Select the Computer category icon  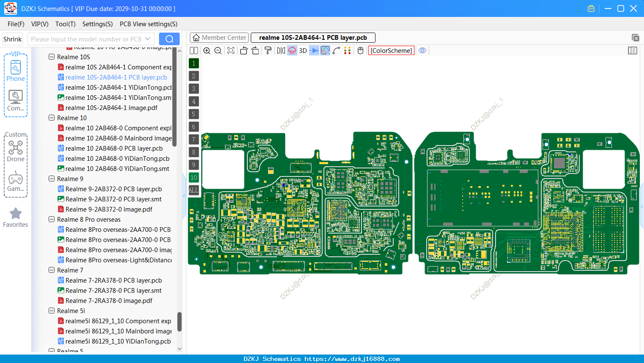[16, 101]
